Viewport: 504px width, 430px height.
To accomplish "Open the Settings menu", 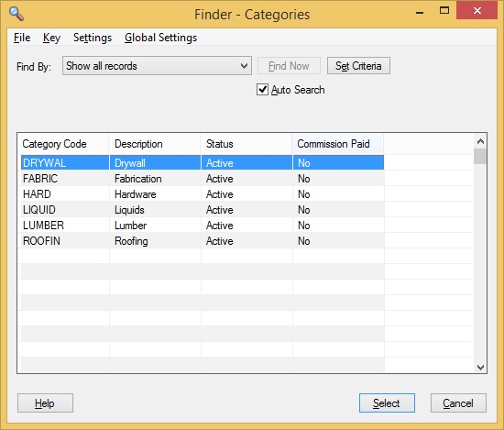I will pos(93,38).
